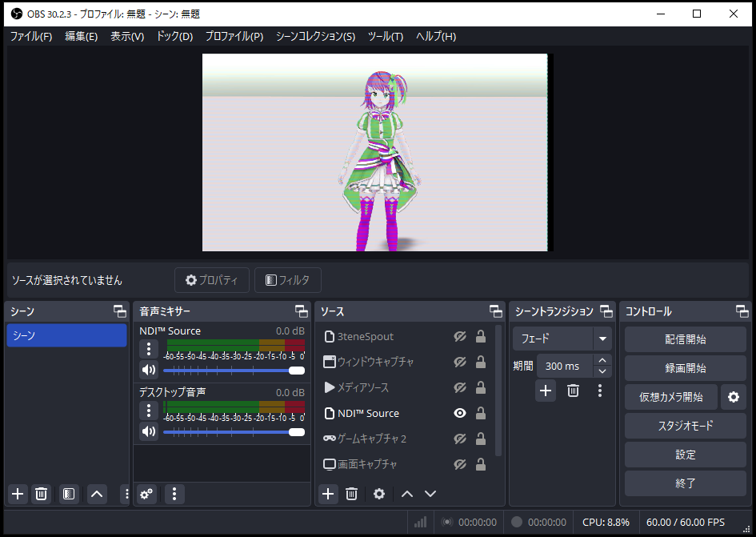Mute the デスクトップ音声 audio

(x=149, y=431)
